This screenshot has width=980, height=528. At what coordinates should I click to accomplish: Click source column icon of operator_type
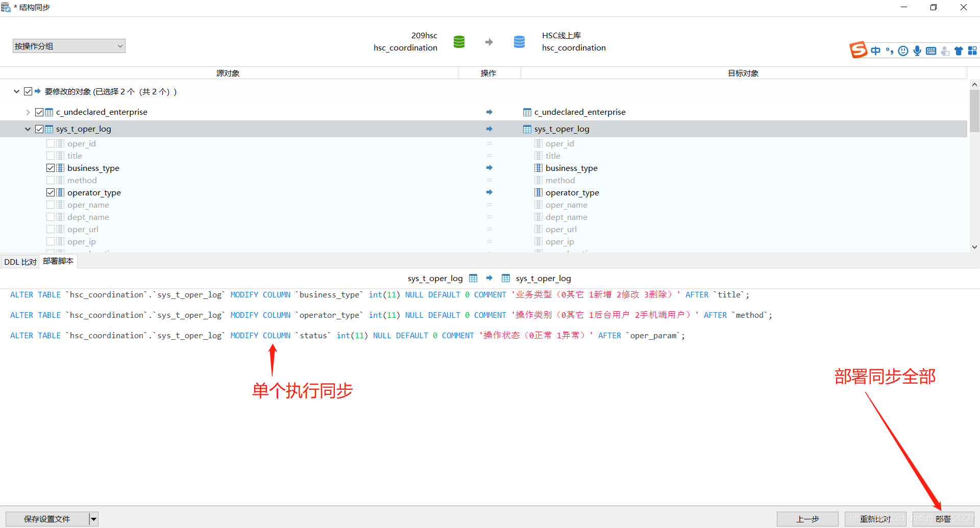60,192
